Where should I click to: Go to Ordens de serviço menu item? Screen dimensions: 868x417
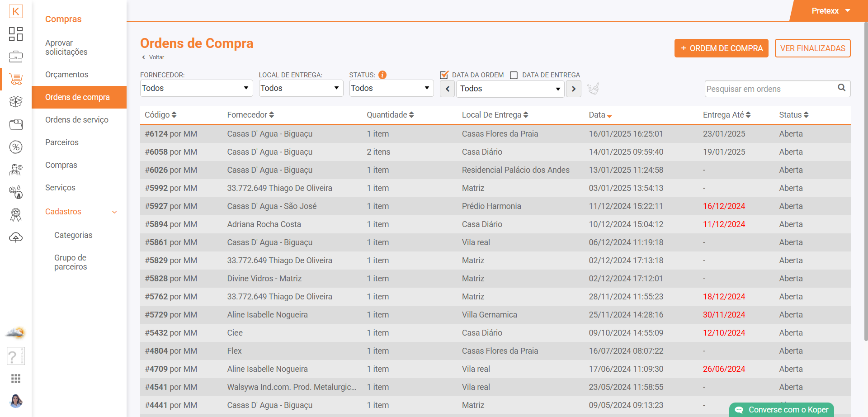pyautogui.click(x=77, y=120)
